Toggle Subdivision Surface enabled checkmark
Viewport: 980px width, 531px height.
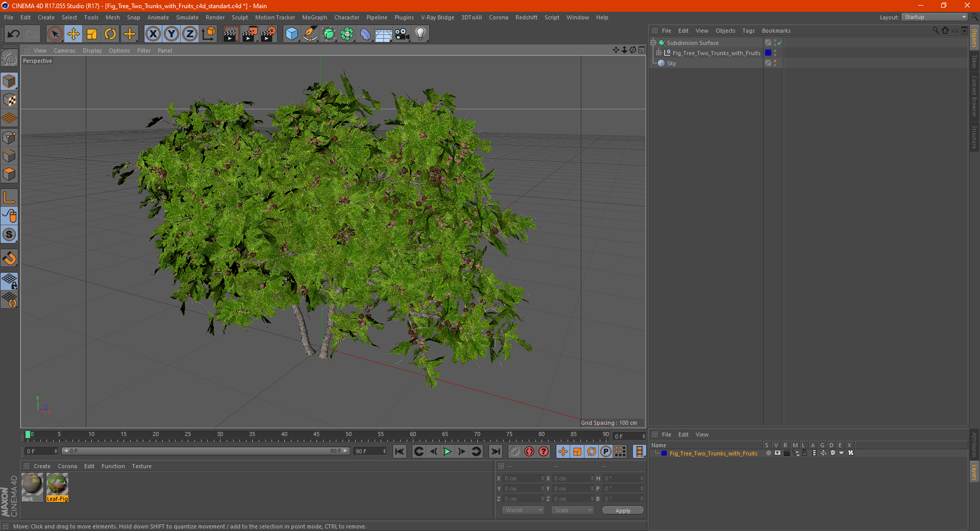(779, 43)
